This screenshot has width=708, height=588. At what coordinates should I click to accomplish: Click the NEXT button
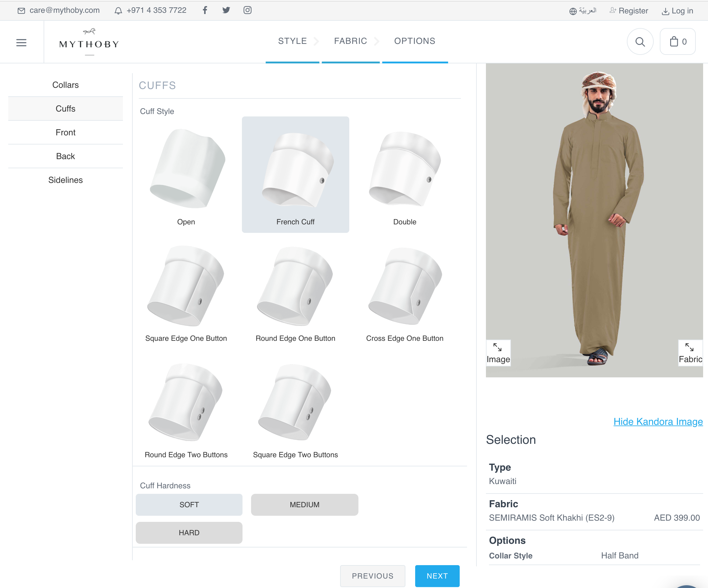click(x=437, y=576)
